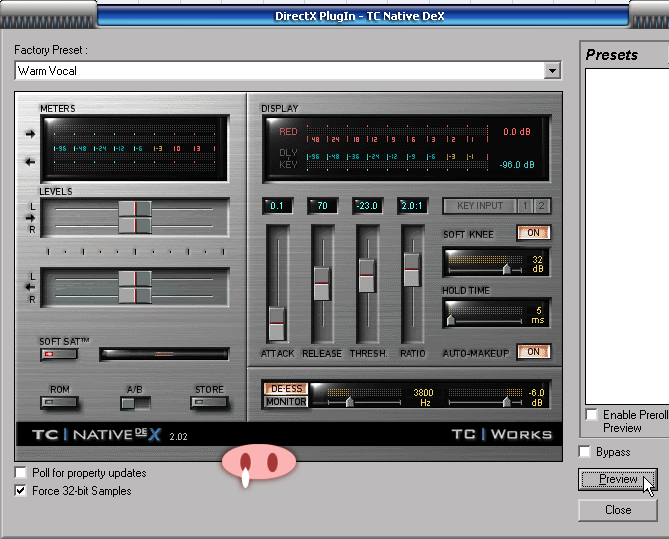The width and height of the screenshot is (669, 539).
Task: Open the Factory Preset dropdown arrow
Action: [552, 70]
